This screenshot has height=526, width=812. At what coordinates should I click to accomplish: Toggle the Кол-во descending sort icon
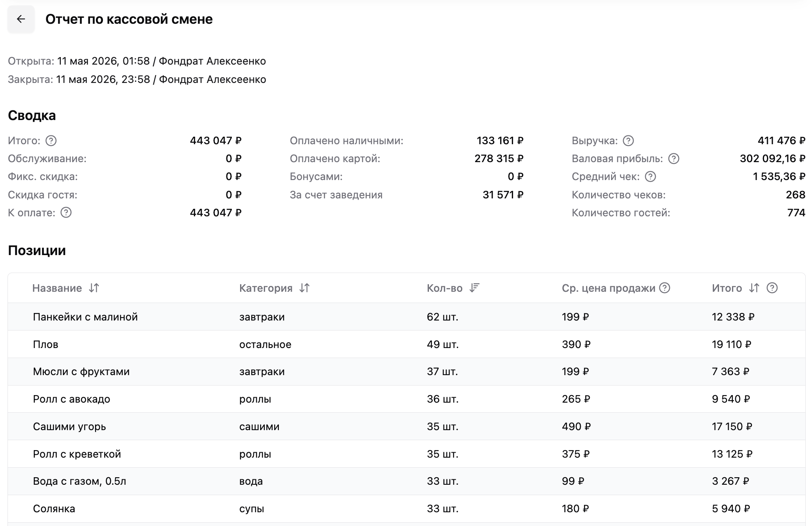(x=474, y=288)
